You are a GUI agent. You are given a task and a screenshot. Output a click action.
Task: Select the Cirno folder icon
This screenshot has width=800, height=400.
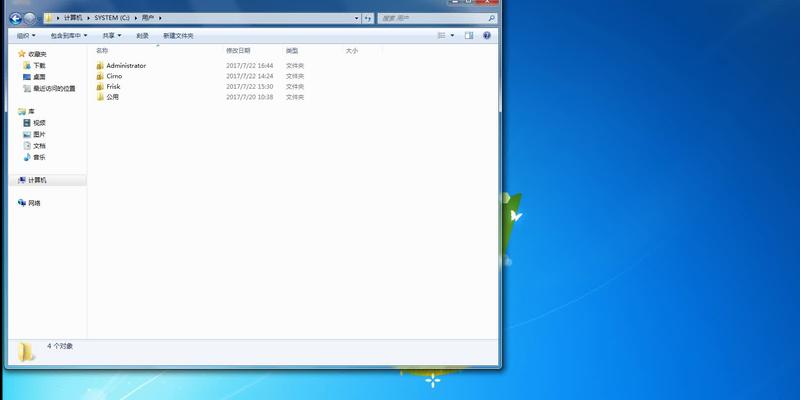point(100,76)
